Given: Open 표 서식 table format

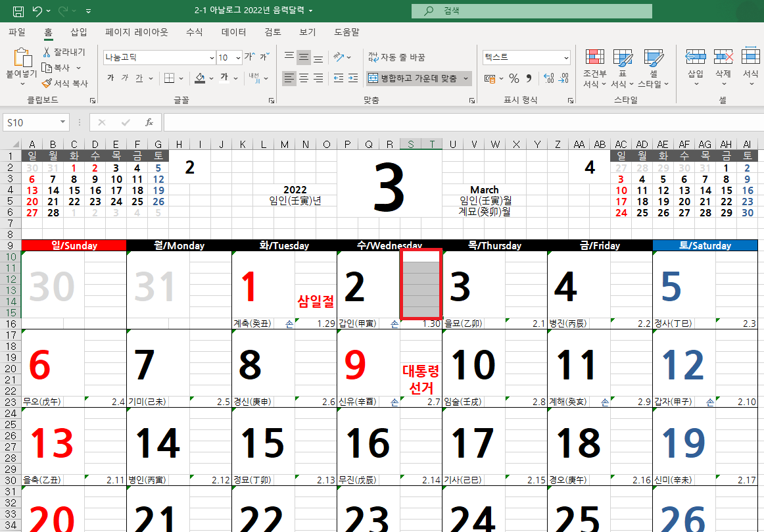Looking at the screenshot, I should tap(622, 68).
